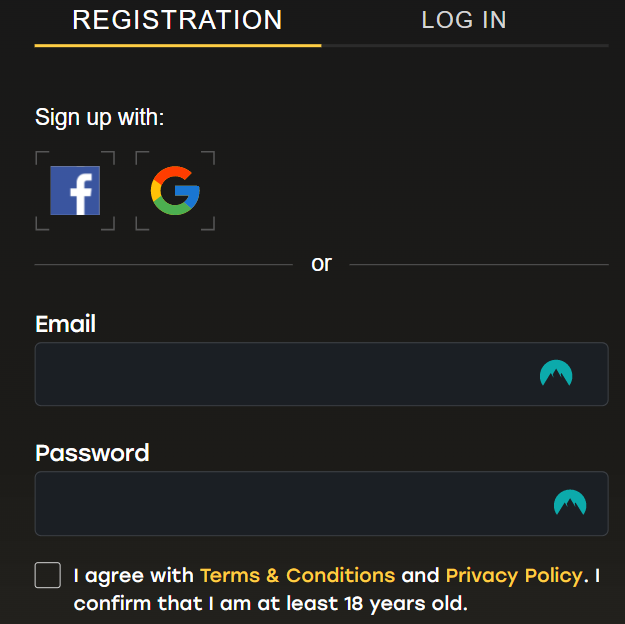Open the Privacy Policy link
This screenshot has width=625, height=624.
(514, 576)
